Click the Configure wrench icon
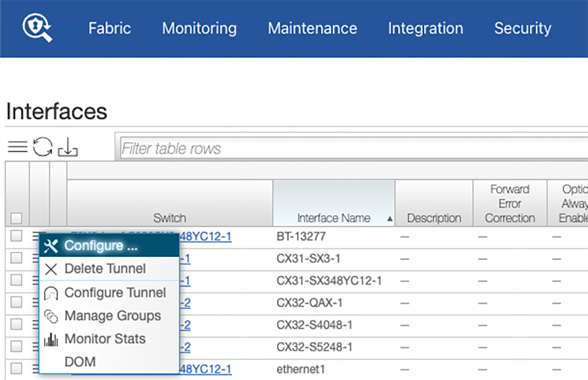This screenshot has width=588, height=380. 50,246
